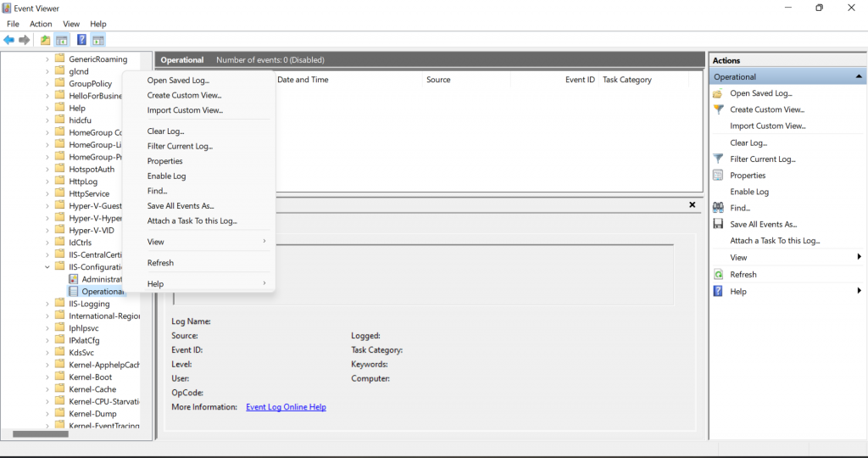Toggle Show/Hide Console Tree toolbar icon
Image resolution: width=868 pixels, height=458 pixels.
click(62, 40)
